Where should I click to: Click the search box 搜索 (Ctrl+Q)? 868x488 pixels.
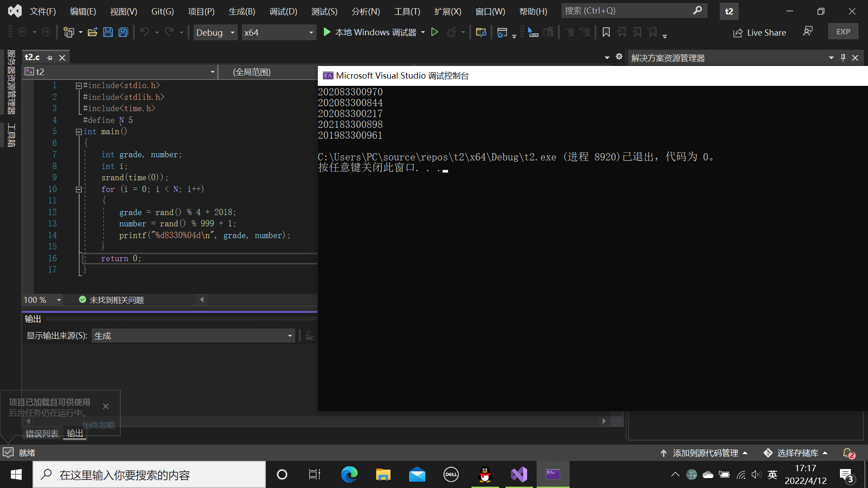[x=633, y=10]
